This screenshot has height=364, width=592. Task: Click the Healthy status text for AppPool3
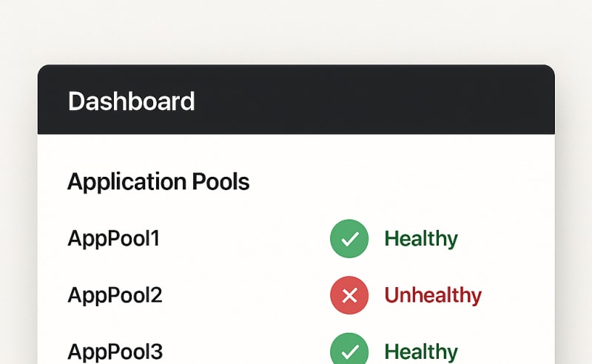[420, 351]
